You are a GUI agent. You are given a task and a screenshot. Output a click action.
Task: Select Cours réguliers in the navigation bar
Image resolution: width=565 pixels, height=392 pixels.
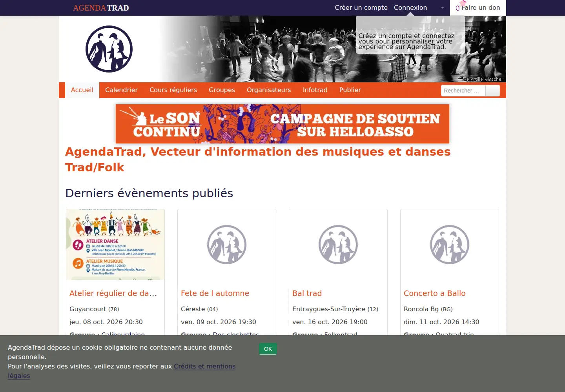click(x=173, y=90)
